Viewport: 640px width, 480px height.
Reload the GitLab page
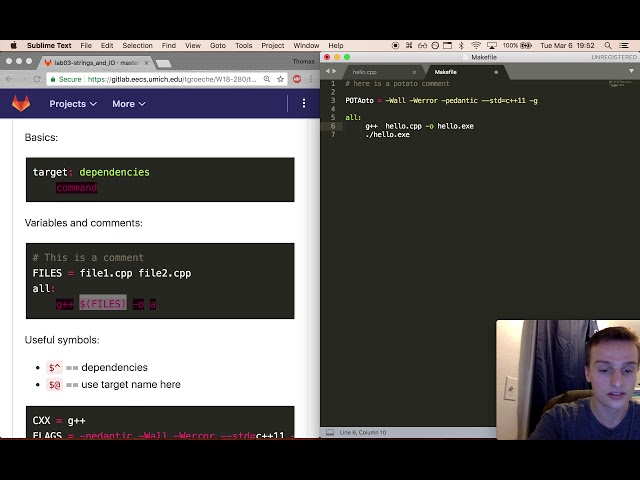pyautogui.click(x=37, y=79)
